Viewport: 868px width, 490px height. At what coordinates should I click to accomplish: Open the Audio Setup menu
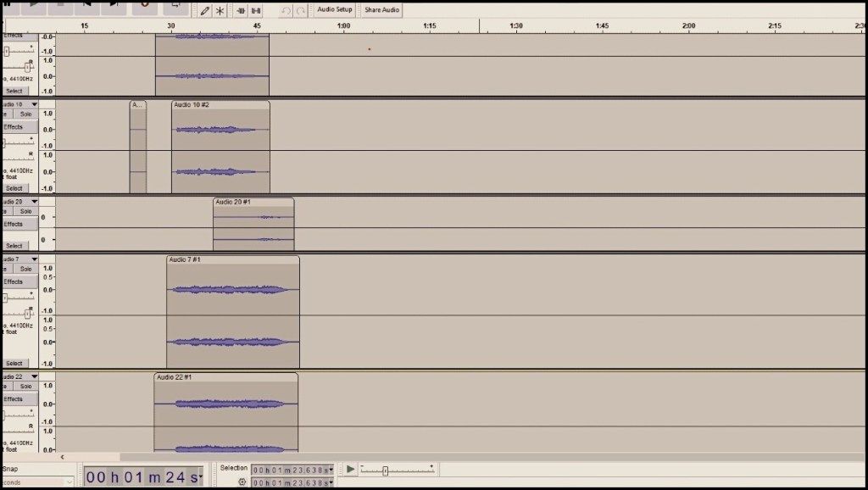pos(333,9)
